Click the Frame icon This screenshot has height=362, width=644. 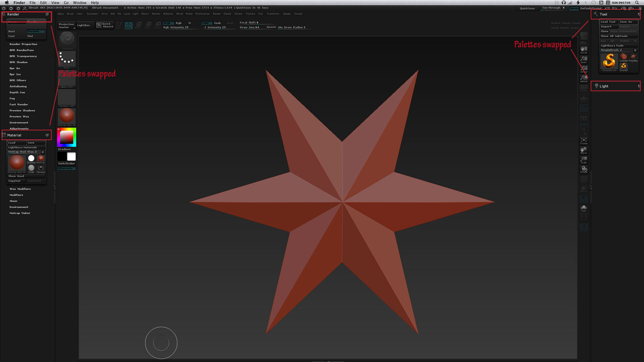[584, 141]
